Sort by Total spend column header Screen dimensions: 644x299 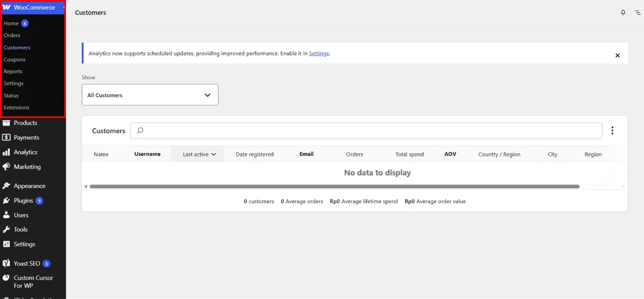410,154
